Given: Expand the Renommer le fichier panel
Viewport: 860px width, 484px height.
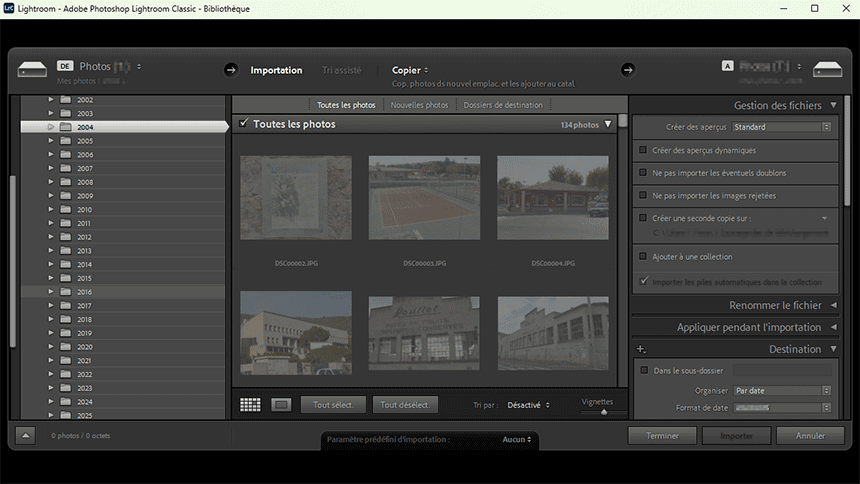Looking at the screenshot, I should tap(834, 305).
